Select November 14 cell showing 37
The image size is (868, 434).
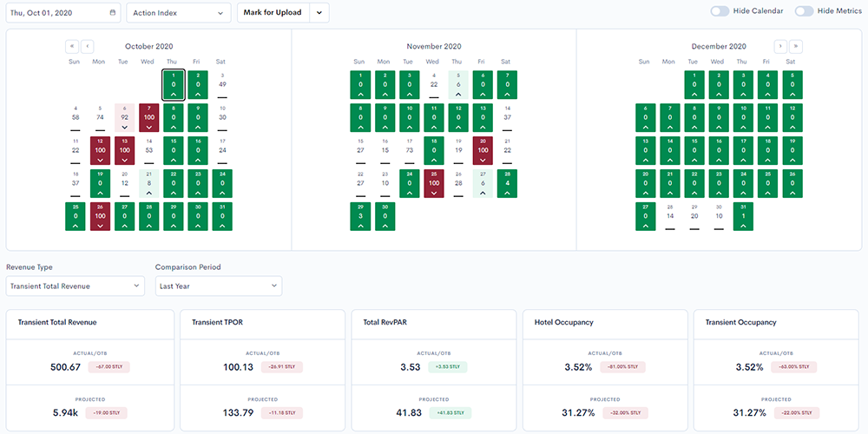(507, 118)
